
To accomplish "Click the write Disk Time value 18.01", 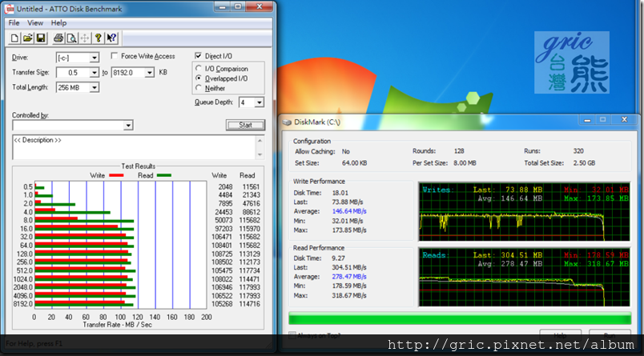I will (x=340, y=192).
